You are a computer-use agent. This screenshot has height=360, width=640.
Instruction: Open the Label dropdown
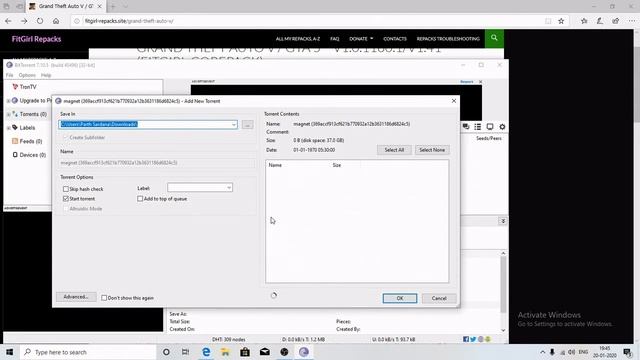click(229, 188)
